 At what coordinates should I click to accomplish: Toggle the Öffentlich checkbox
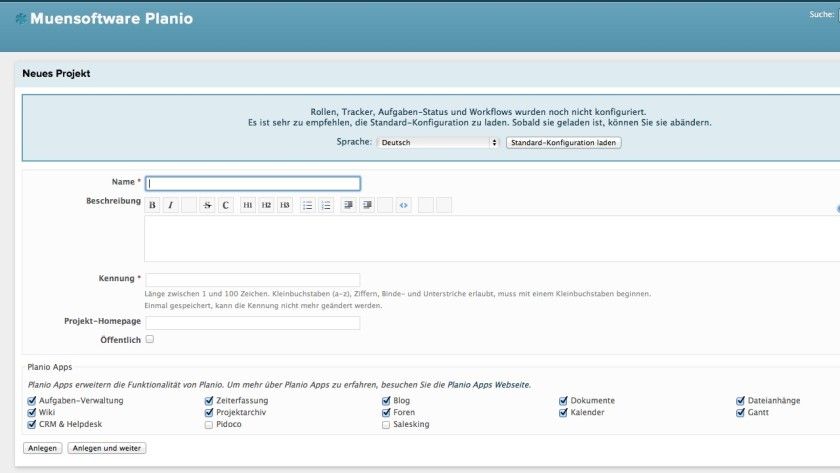[149, 339]
